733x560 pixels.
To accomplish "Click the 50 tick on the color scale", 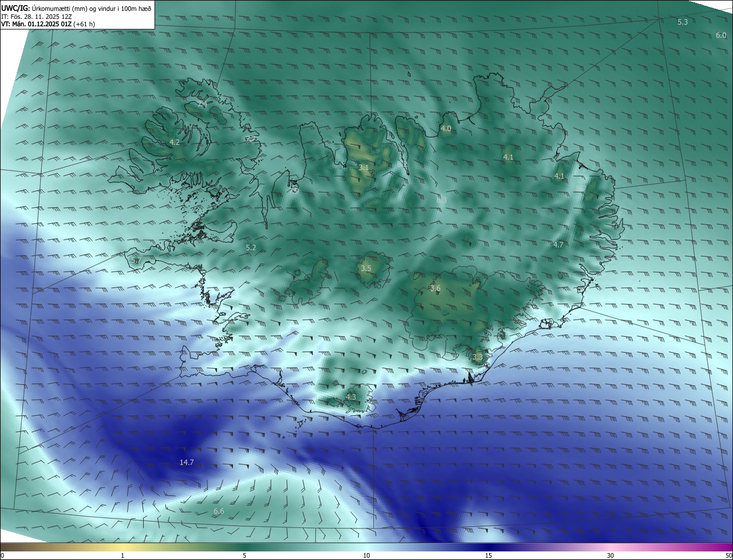I will coord(728,555).
